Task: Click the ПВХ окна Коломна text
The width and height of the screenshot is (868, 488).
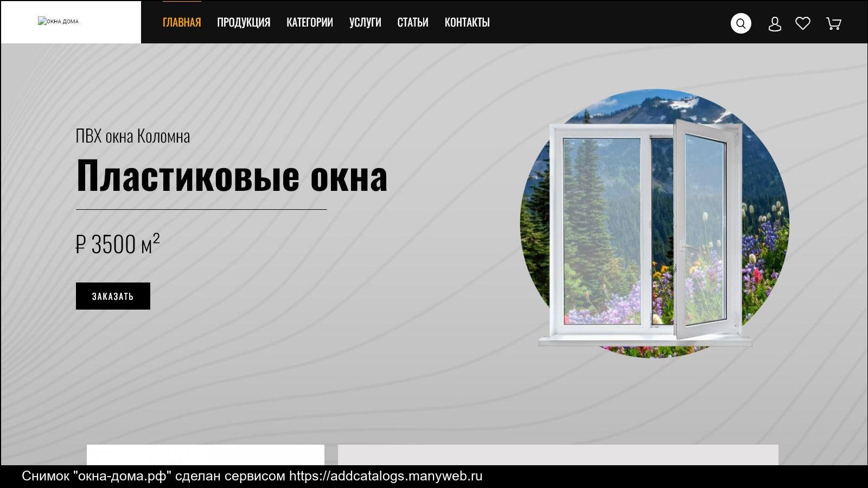Action: click(133, 136)
